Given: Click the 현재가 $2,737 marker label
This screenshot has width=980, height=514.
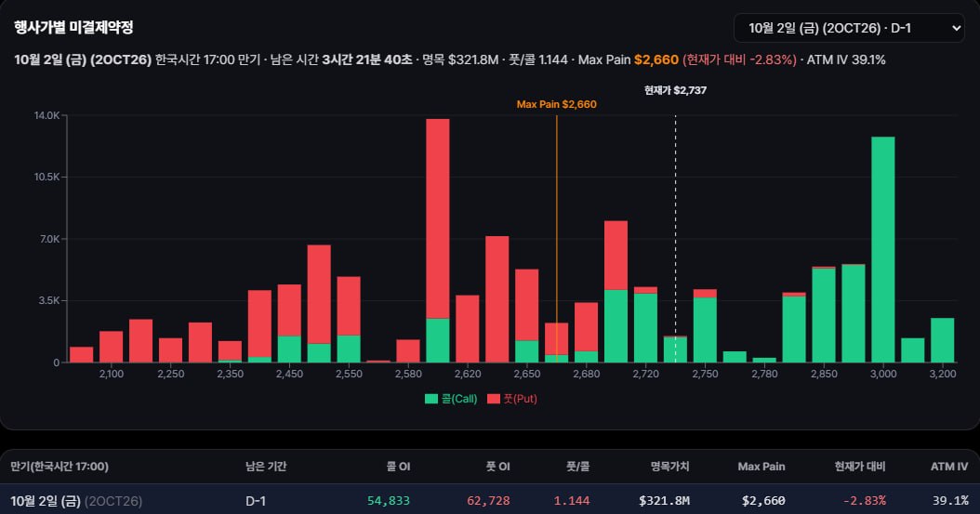Looking at the screenshot, I should click(x=676, y=90).
